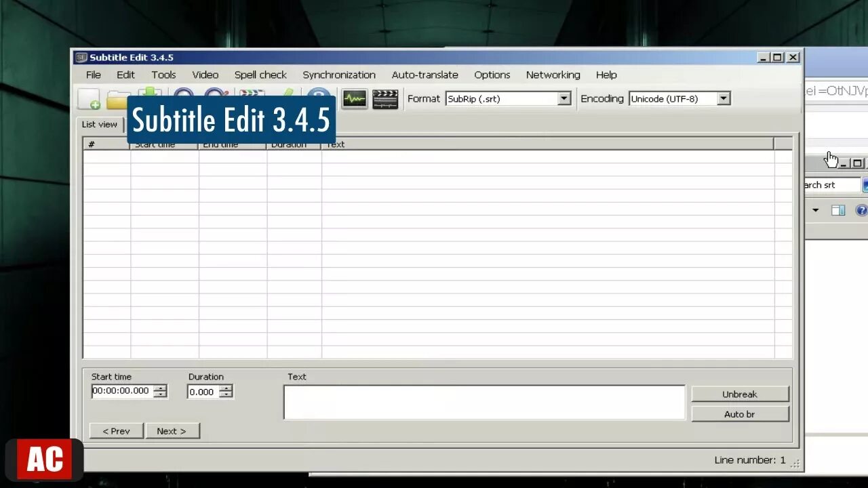868x488 pixels.
Task: Click the New subtitle toolbar icon
Action: tap(89, 99)
